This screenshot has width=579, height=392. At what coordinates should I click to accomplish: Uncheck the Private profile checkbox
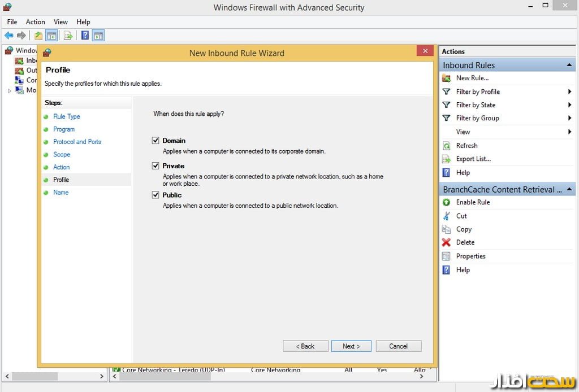155,166
